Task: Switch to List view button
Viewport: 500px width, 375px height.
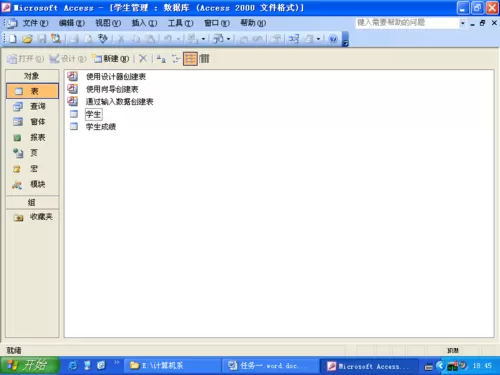Action: (190, 59)
